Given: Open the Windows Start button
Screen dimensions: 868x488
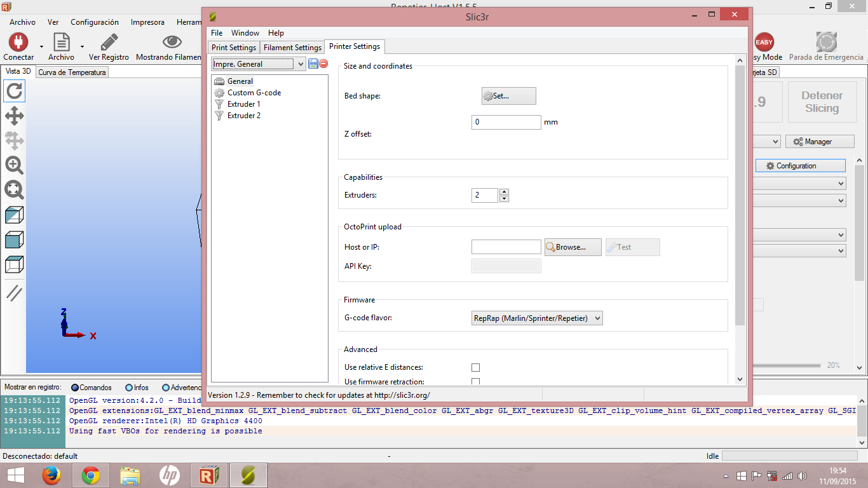Looking at the screenshot, I should [15, 475].
